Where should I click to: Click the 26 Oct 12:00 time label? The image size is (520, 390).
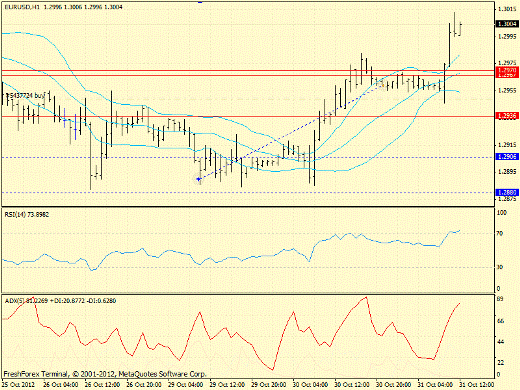point(102,384)
